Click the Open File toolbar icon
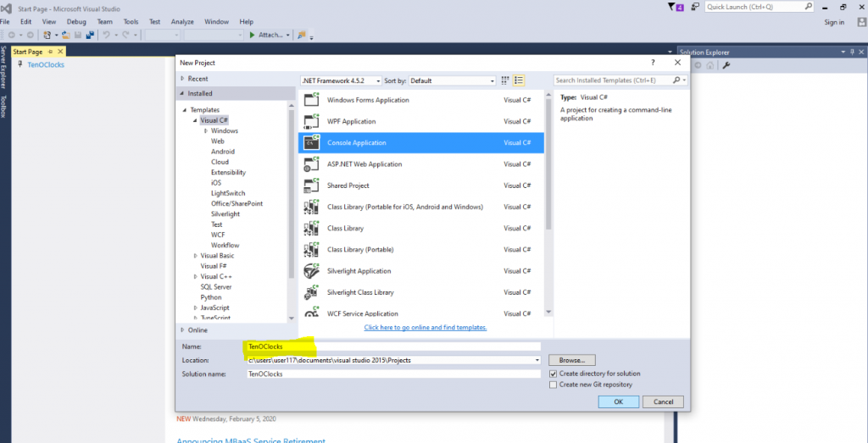 click(x=66, y=35)
